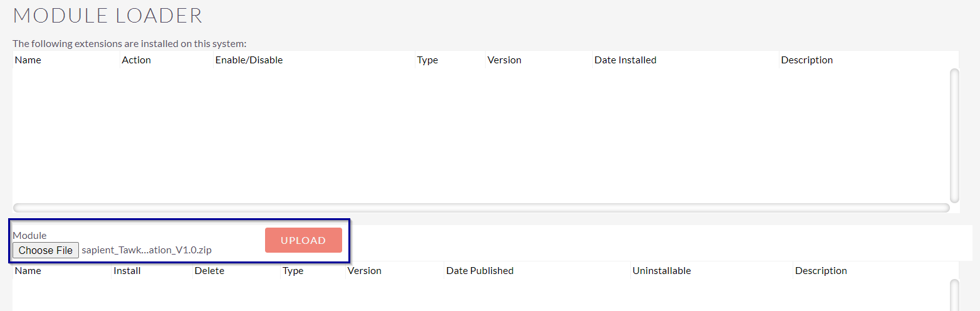Click the selected zip file name
The height and width of the screenshot is (311, 980).
pyautogui.click(x=147, y=250)
